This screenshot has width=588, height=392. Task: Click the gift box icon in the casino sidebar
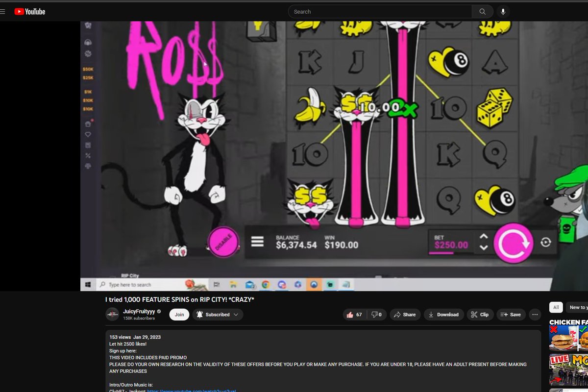click(x=88, y=123)
